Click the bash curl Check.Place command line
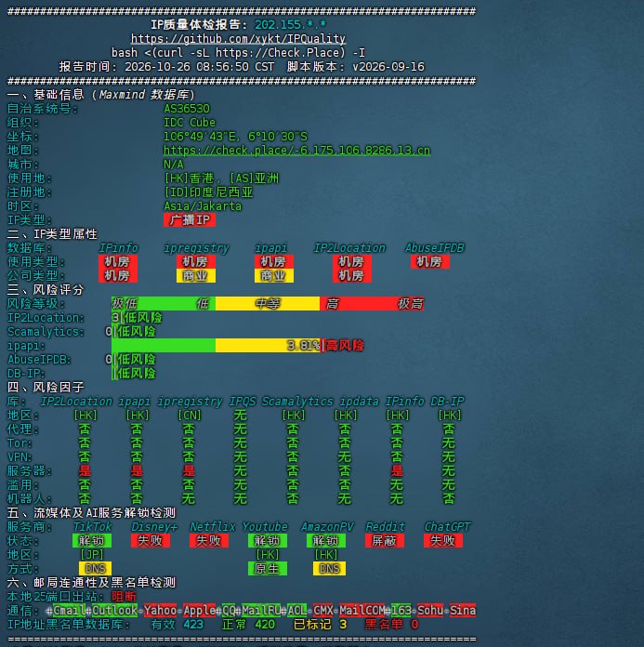 point(238,53)
